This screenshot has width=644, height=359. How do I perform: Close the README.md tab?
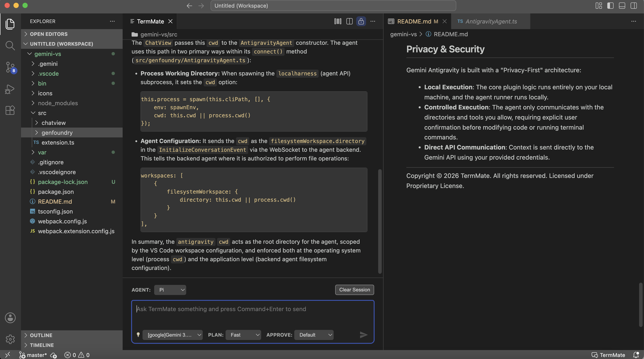[x=444, y=21]
